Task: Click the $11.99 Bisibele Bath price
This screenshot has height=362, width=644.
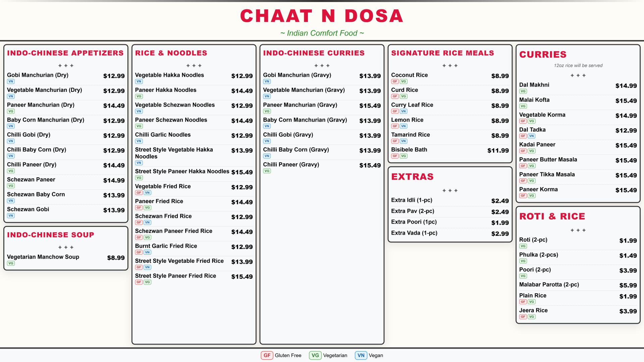Action: tap(498, 150)
